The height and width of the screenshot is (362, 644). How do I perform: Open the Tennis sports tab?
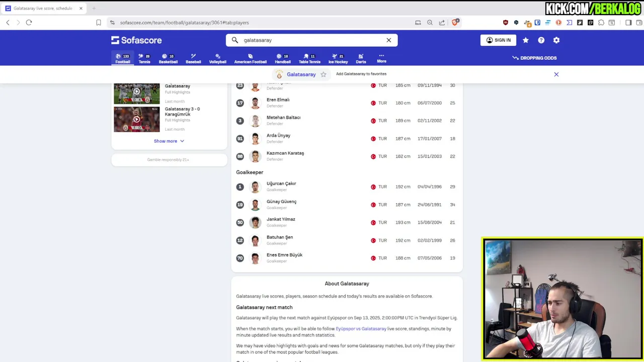[144, 58]
